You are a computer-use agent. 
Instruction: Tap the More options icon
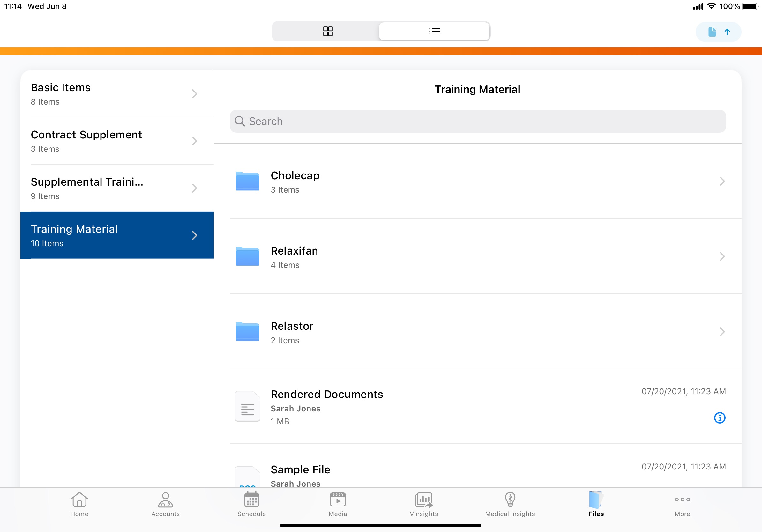[x=682, y=499]
